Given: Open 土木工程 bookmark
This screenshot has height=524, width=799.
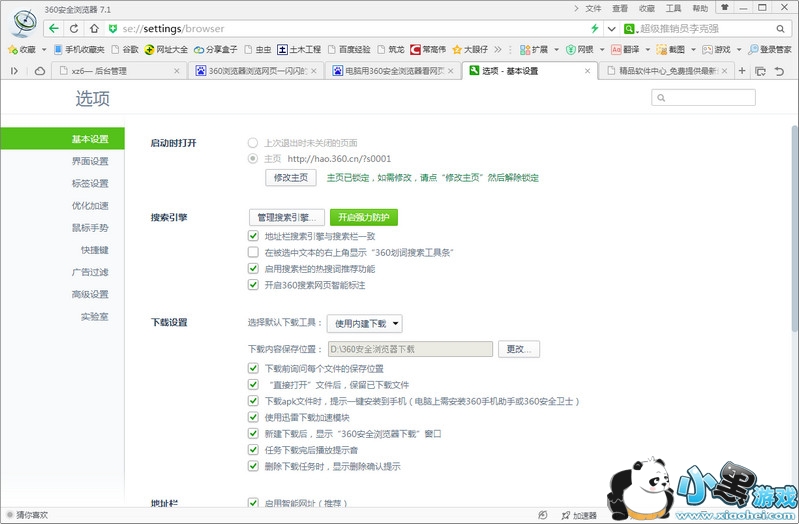Looking at the screenshot, I should tap(299, 49).
